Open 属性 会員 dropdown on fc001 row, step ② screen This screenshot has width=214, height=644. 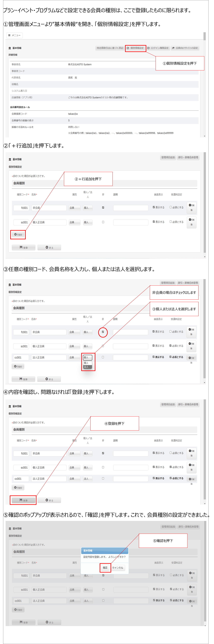point(75,208)
